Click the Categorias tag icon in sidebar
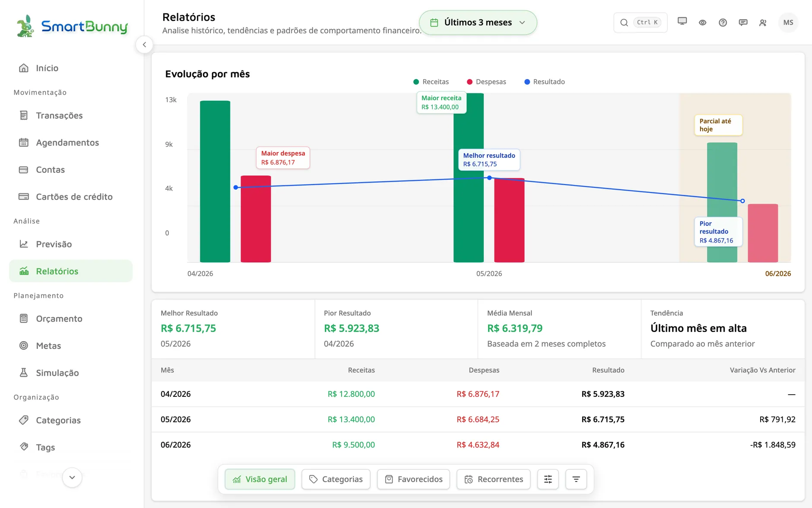Image resolution: width=812 pixels, height=508 pixels. pyautogui.click(x=24, y=420)
